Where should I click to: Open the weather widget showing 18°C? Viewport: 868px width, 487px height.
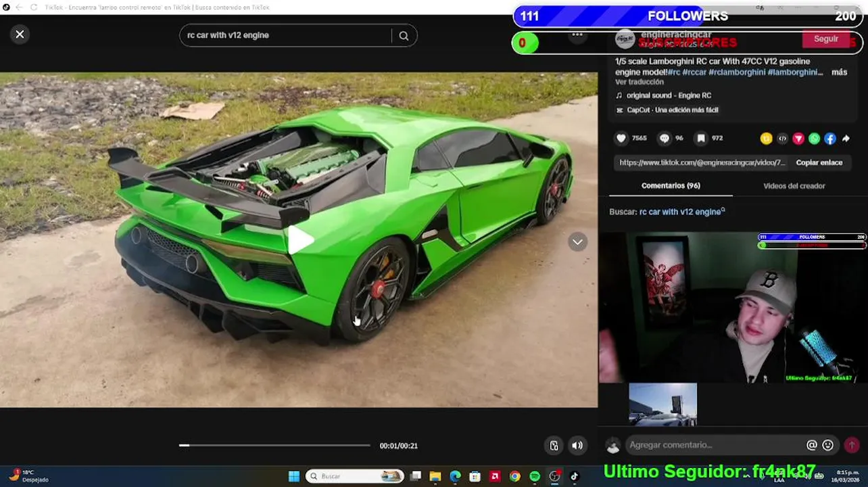coord(28,476)
